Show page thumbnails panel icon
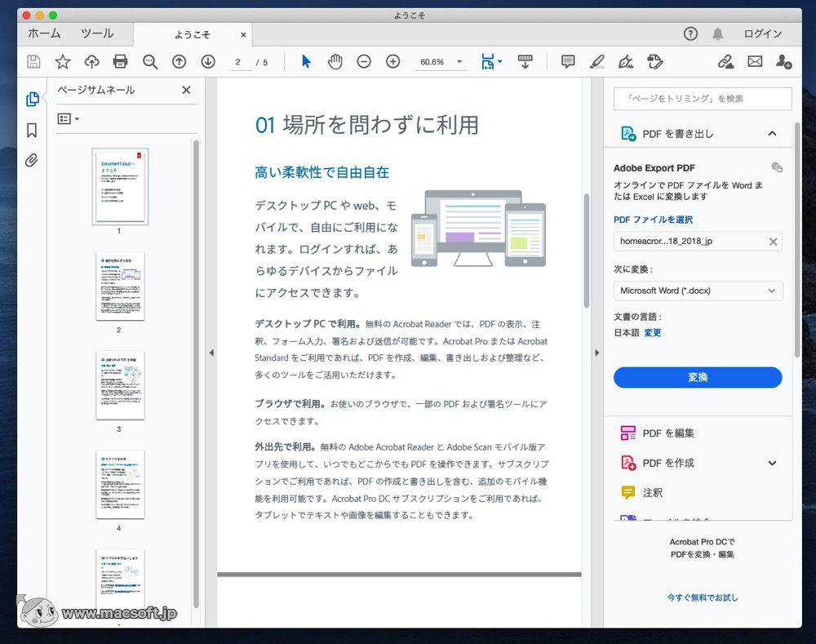 pyautogui.click(x=33, y=99)
